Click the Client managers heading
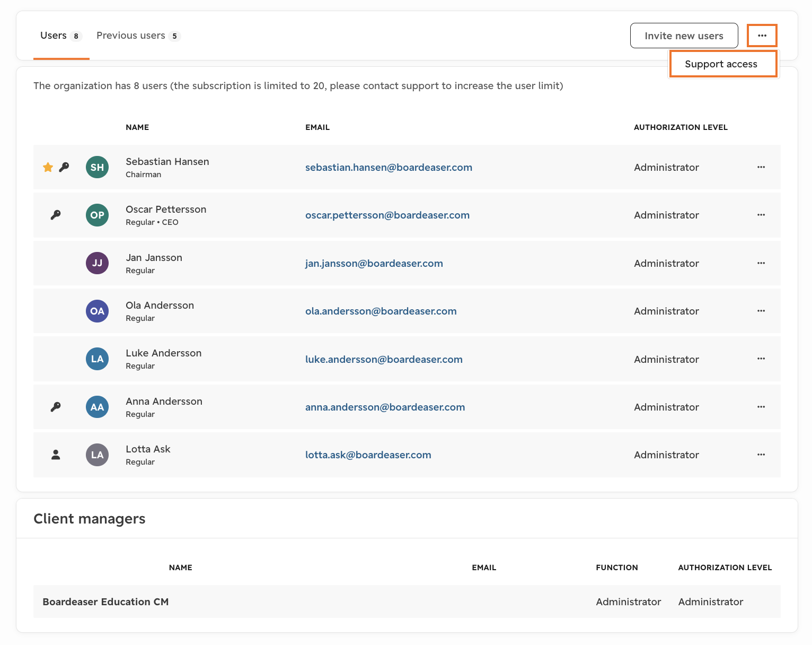 coord(90,518)
